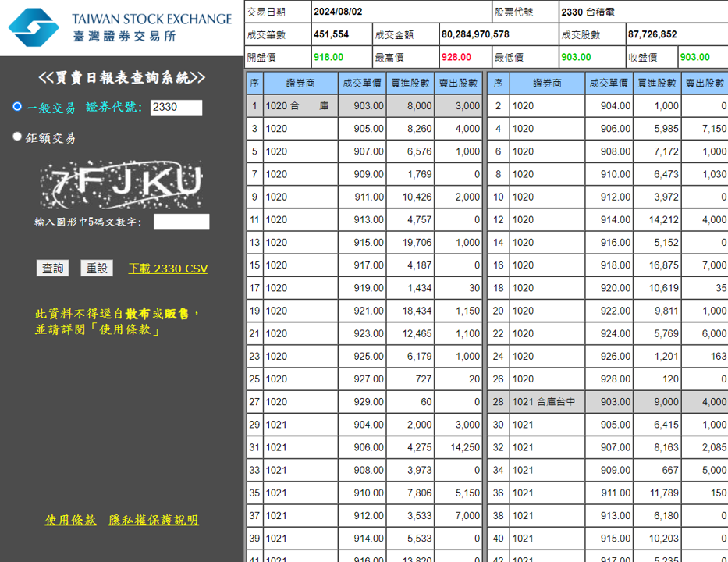Open the 下載 2330 CSV link
728x562 pixels.
(x=168, y=269)
